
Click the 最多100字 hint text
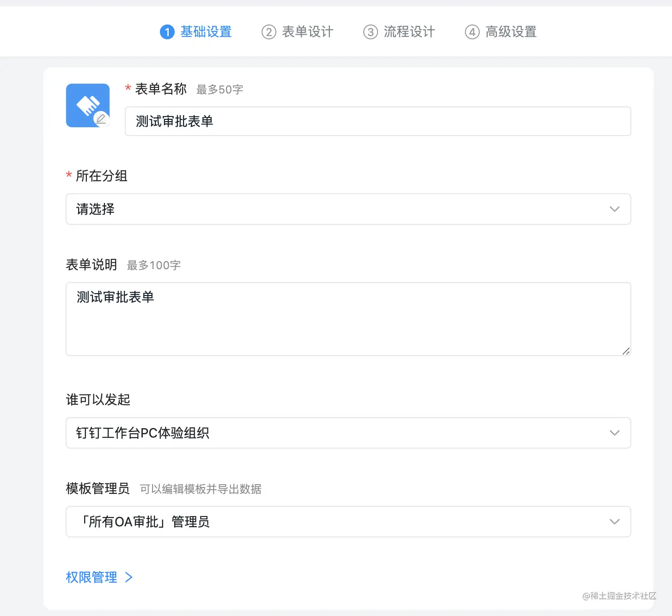154,265
